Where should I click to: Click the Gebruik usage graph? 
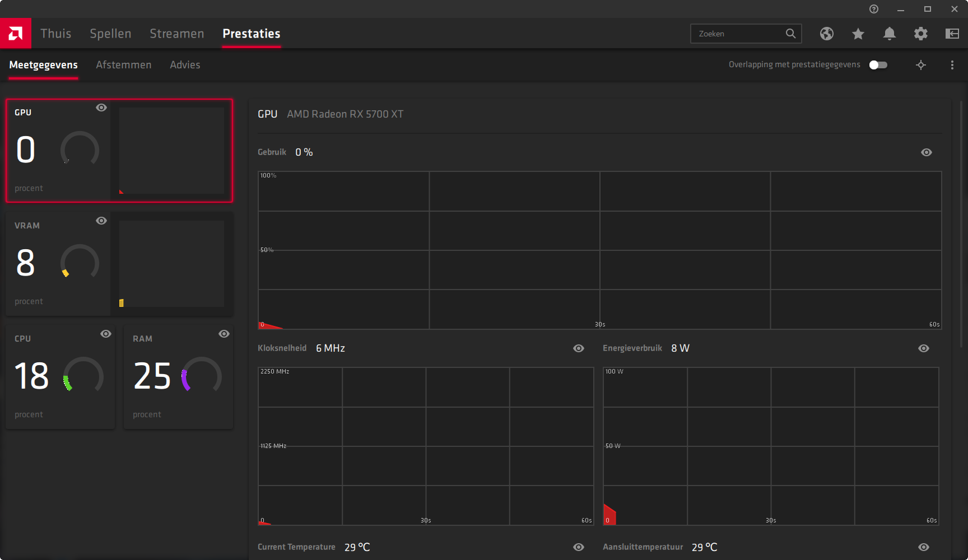click(599, 250)
